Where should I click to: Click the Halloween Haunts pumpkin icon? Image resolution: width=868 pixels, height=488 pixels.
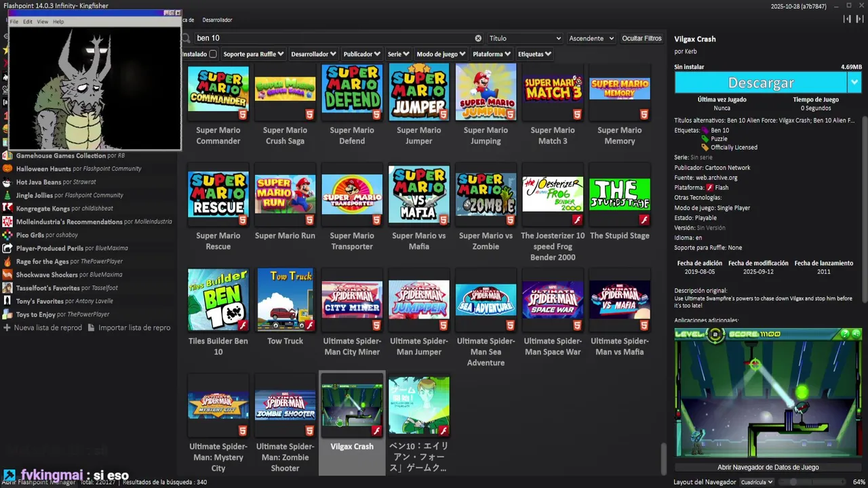point(7,169)
